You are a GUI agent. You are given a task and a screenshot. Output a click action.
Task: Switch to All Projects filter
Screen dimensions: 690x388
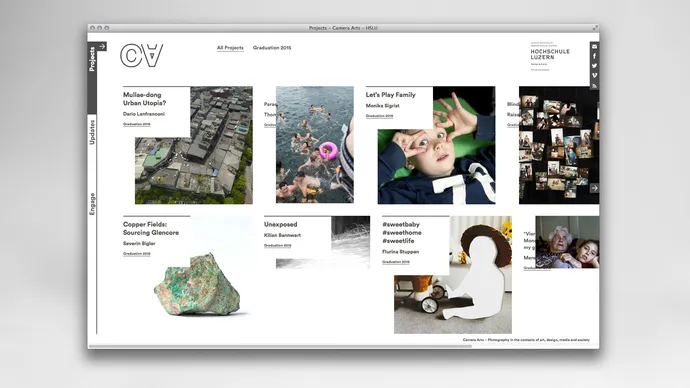coord(230,48)
